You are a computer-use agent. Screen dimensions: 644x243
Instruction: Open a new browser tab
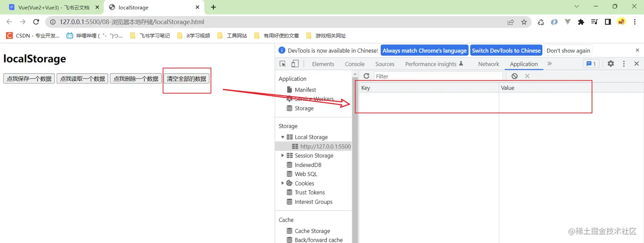coord(213,7)
